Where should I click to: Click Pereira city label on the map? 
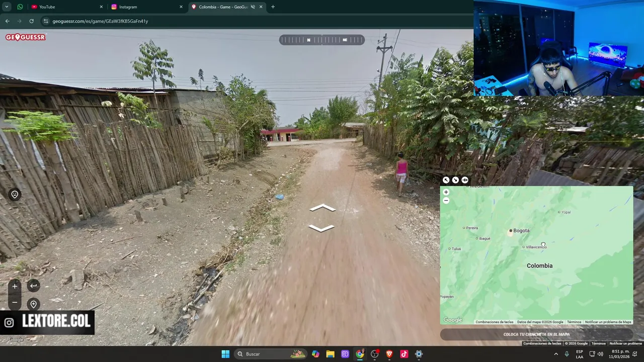(471, 228)
